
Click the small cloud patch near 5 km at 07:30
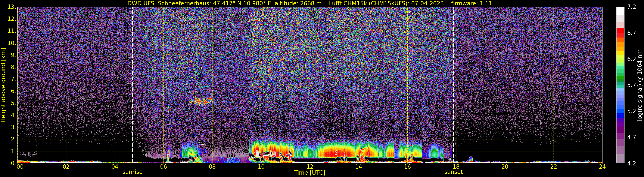pyautogui.click(x=201, y=101)
